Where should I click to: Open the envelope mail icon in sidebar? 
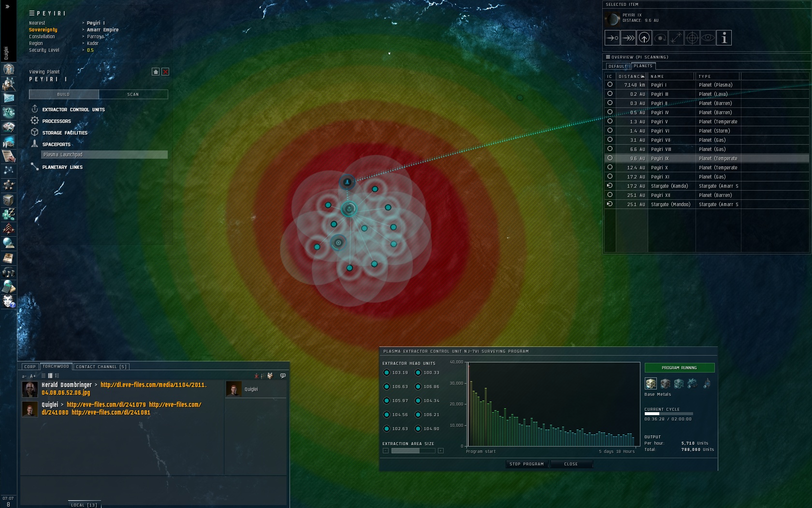coord(8,98)
